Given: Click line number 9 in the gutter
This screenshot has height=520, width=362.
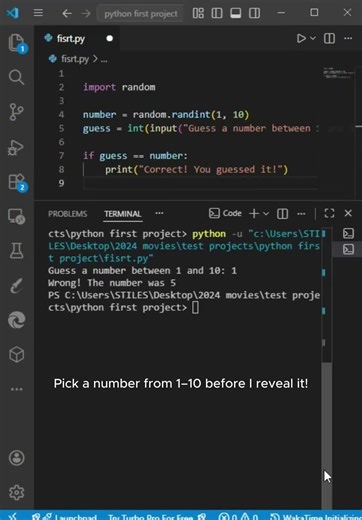Looking at the screenshot, I should tap(61, 183).
